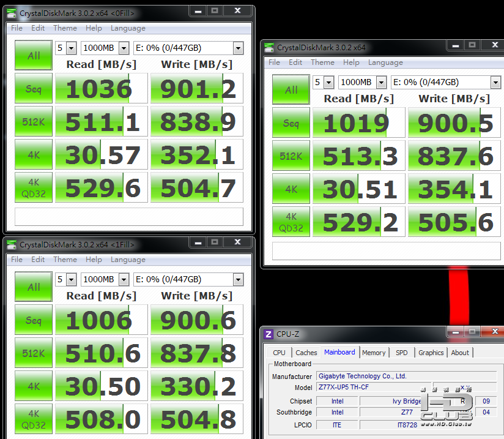Open File menu in 0Fill window
The width and height of the screenshot is (504, 439).
coord(17,28)
